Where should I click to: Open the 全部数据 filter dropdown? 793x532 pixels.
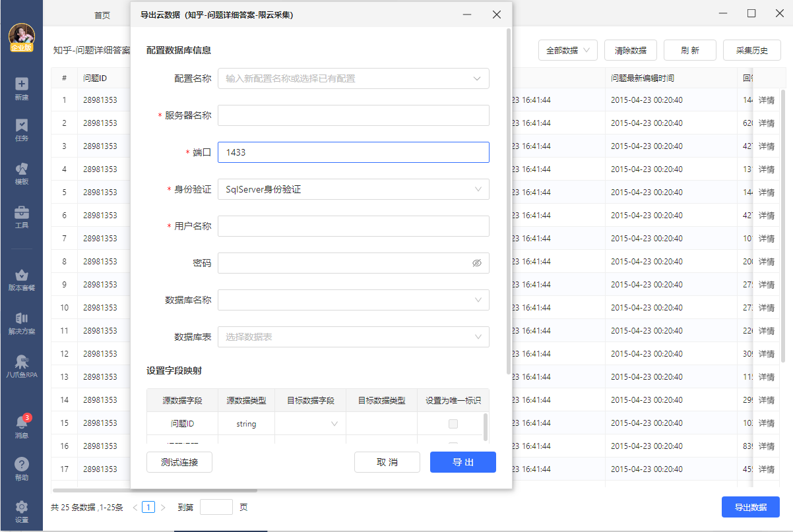click(x=568, y=50)
